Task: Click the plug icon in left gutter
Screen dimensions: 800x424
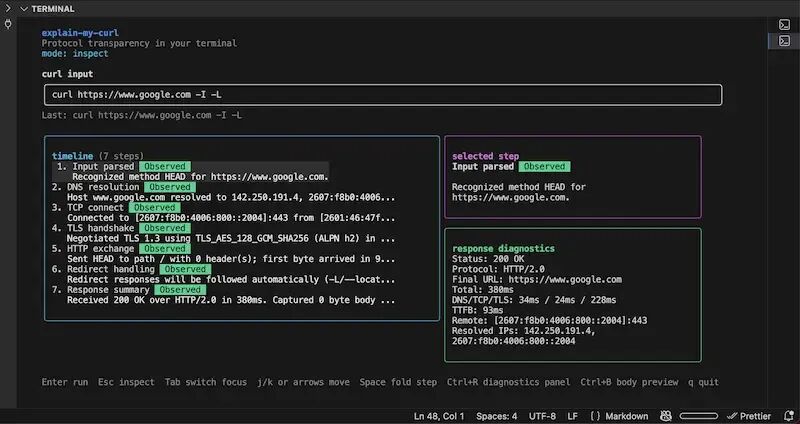Action: (8, 24)
